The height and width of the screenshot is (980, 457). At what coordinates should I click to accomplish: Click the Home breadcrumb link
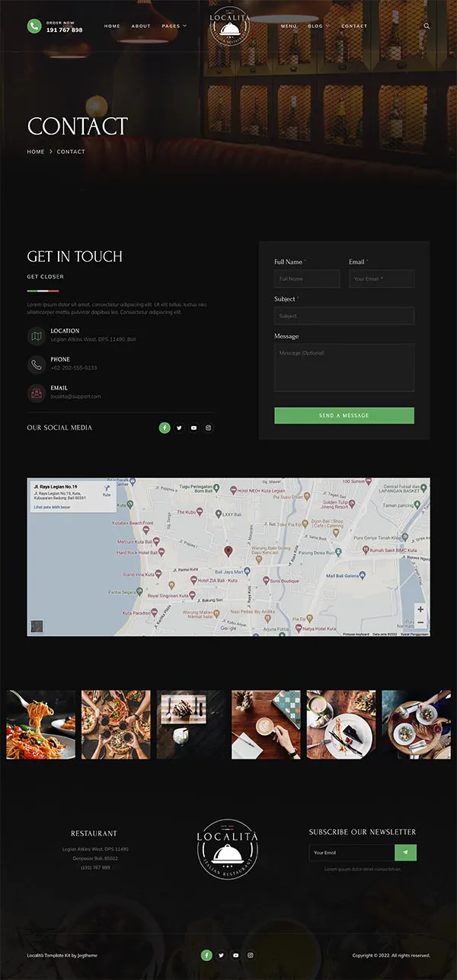tap(36, 151)
